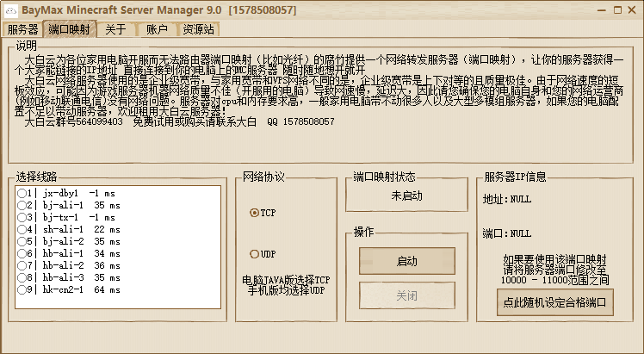644x354 pixels.
Task: Click the 大白云群号564099403 text
Action: click(x=73, y=121)
